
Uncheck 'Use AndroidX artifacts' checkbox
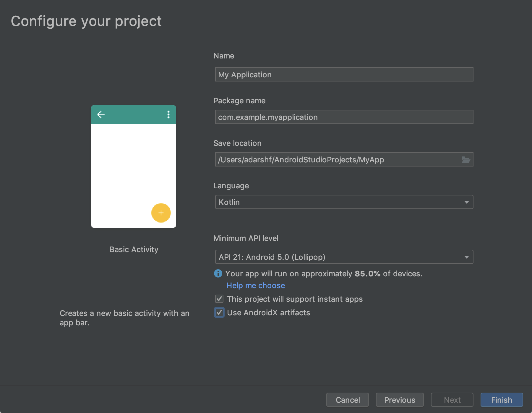[219, 313]
